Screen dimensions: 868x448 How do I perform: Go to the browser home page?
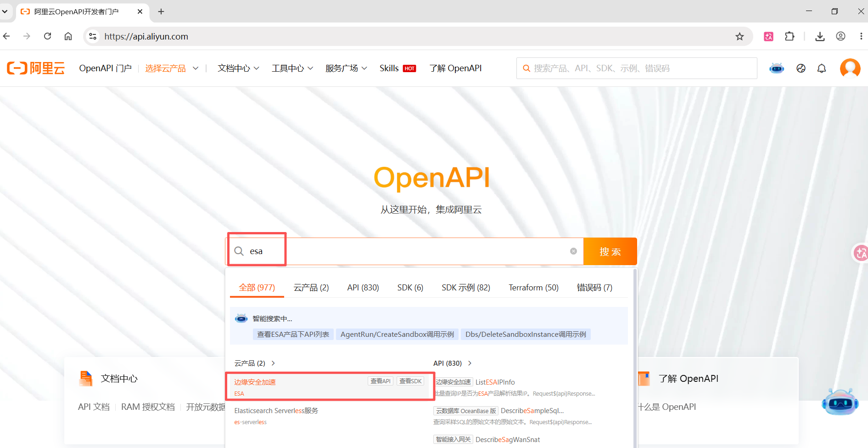[x=68, y=36]
